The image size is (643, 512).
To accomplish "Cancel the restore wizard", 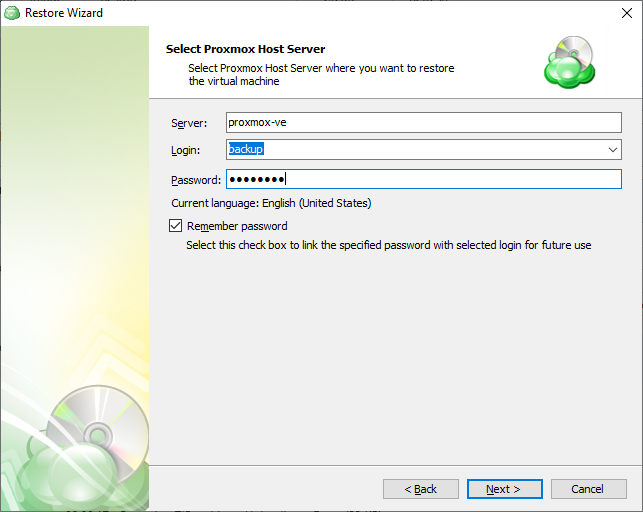I will (x=587, y=489).
